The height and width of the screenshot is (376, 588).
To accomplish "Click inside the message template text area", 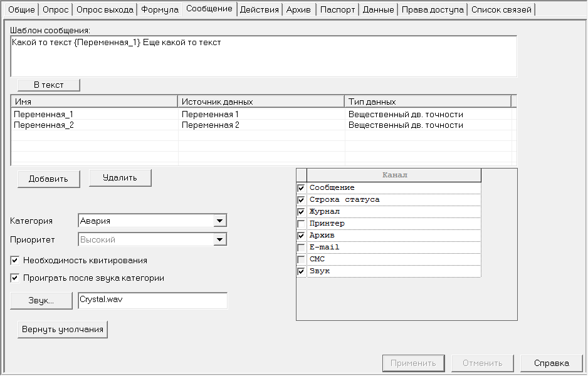I will pos(264,56).
